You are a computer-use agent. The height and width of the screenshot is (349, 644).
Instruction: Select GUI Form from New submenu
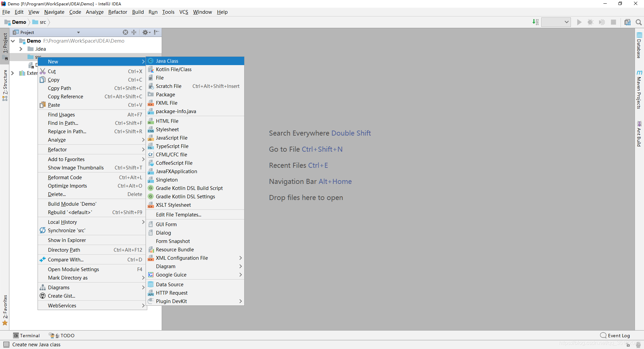coord(195,225)
